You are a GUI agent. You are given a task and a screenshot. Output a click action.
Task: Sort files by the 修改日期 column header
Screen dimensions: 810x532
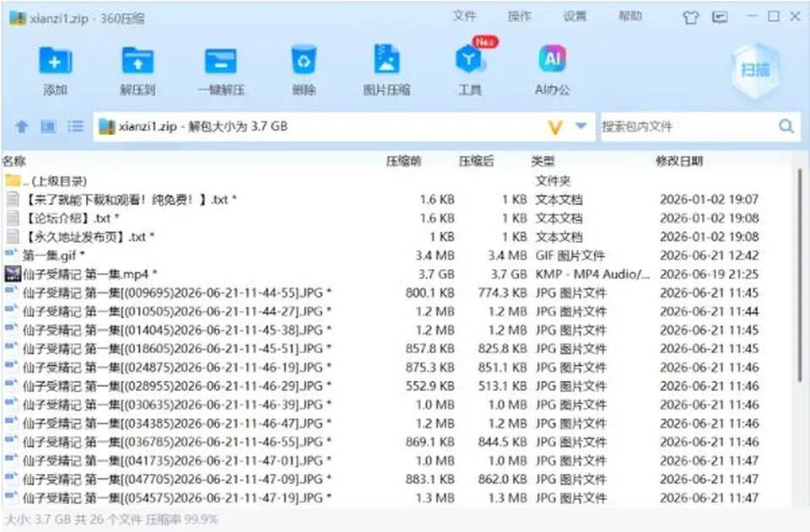click(x=678, y=162)
